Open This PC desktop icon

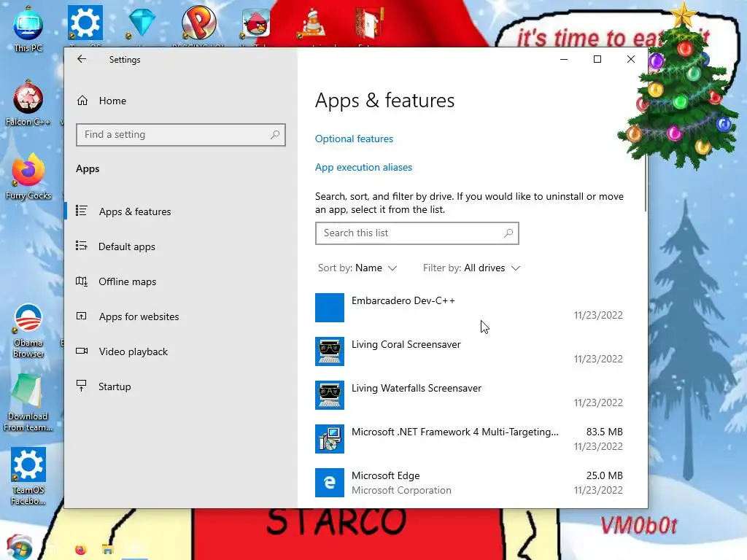[x=28, y=29]
